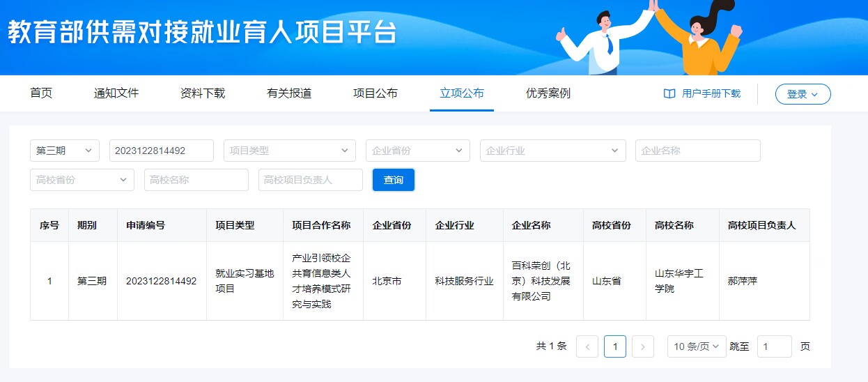Expand the 企业省份 selector
Viewport: 868px width, 382px height.
[x=417, y=151]
